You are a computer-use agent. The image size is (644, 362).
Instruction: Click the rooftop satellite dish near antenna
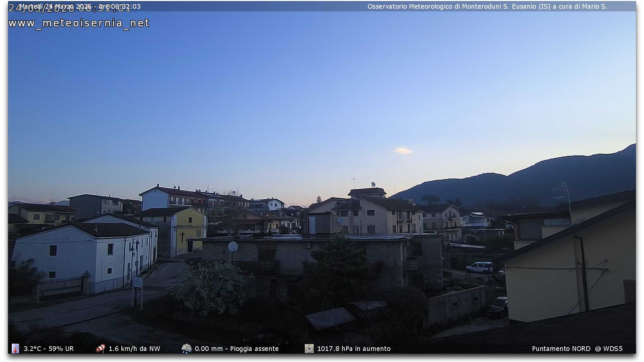(373, 184)
